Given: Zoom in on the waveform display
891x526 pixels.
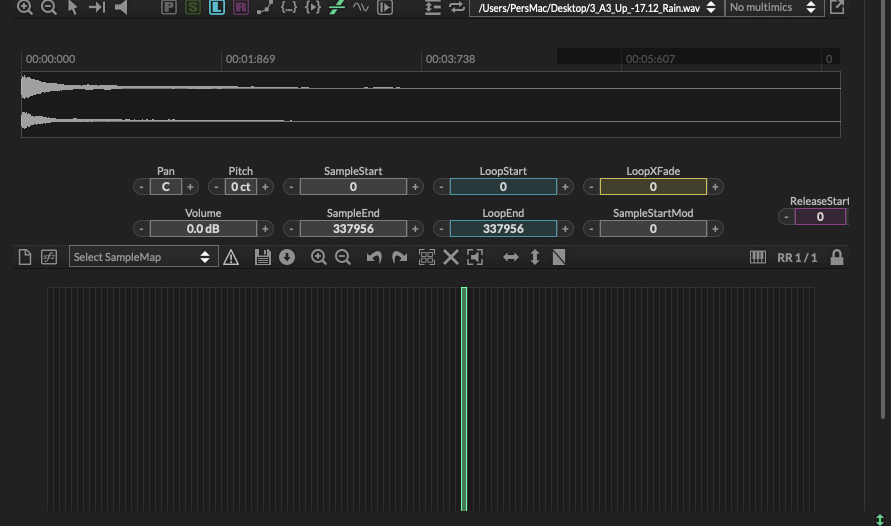Looking at the screenshot, I should pos(24,7).
